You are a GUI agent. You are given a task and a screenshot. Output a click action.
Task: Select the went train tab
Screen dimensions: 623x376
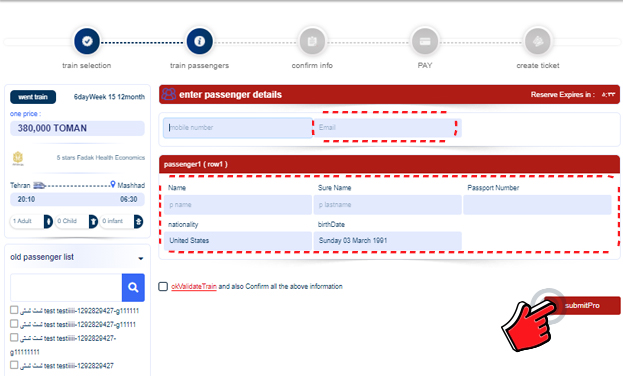[x=33, y=97]
